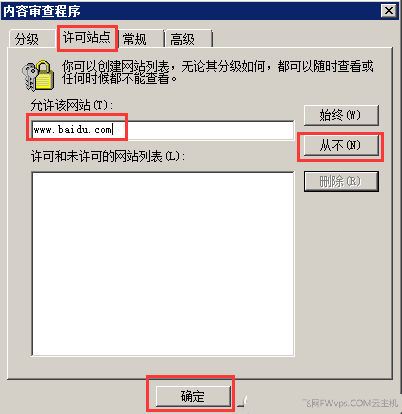The height and width of the screenshot is (414, 402).
Task: Click the greyed-out 删除(R) button
Action: [341, 181]
